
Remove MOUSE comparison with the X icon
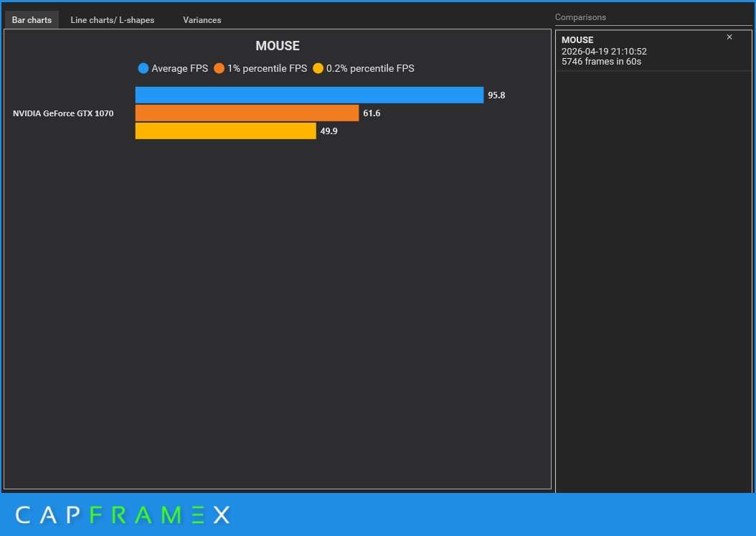(729, 37)
